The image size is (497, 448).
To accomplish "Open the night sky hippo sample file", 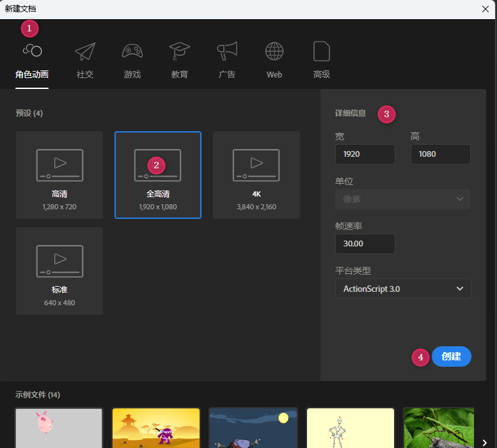I will 253,428.
